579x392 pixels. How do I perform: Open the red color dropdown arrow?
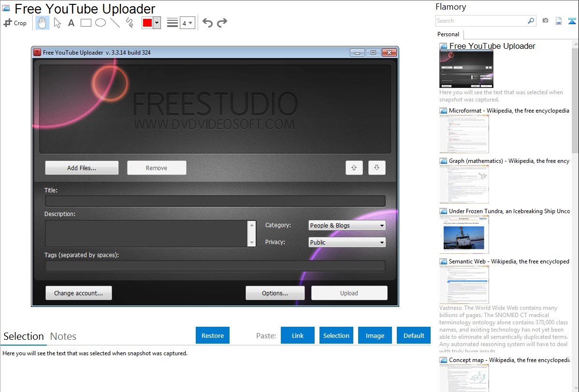(x=157, y=23)
